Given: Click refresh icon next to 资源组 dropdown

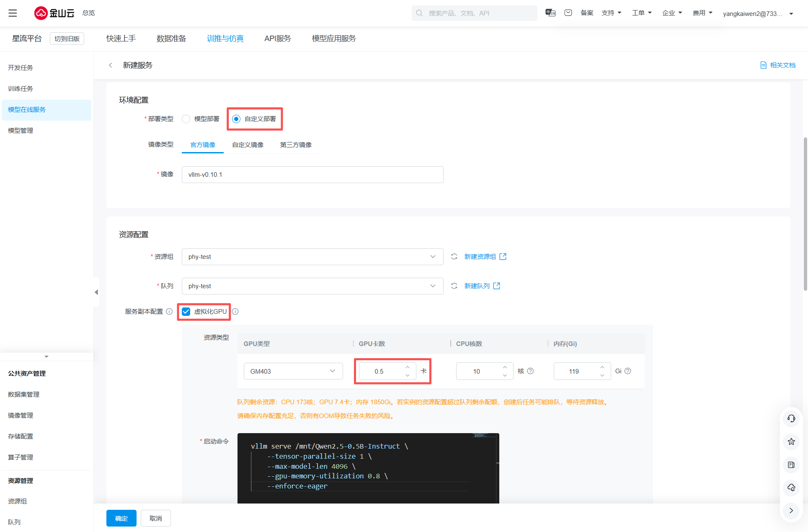Looking at the screenshot, I should (x=454, y=256).
